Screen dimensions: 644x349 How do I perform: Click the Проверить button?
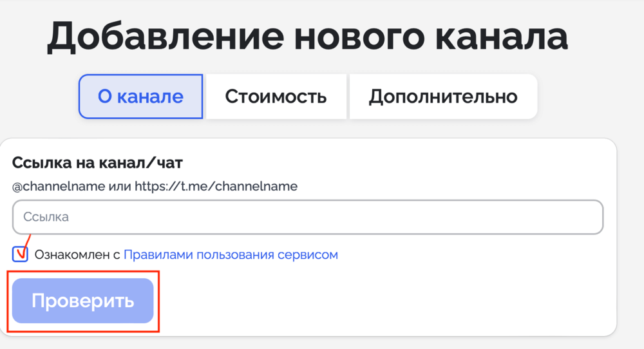(83, 301)
